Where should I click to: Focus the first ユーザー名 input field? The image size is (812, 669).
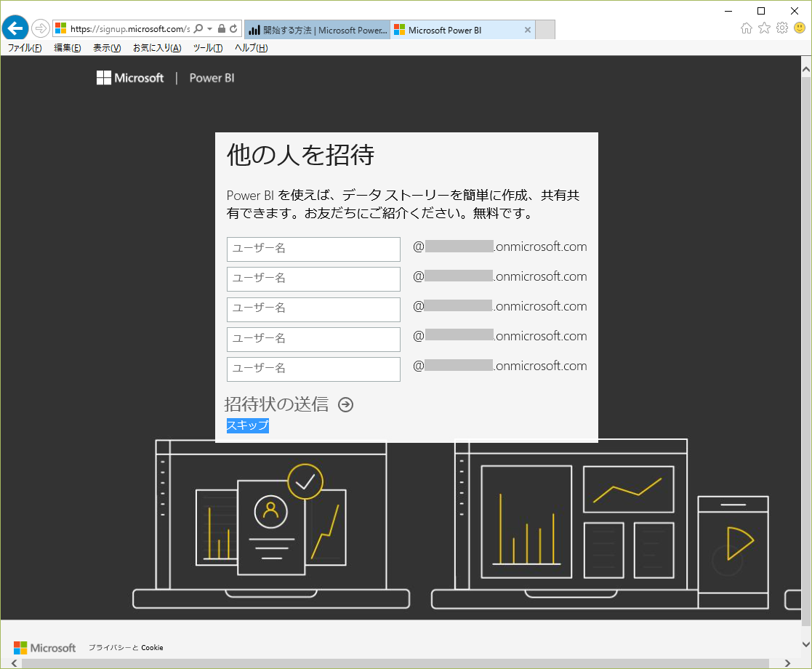coord(313,249)
